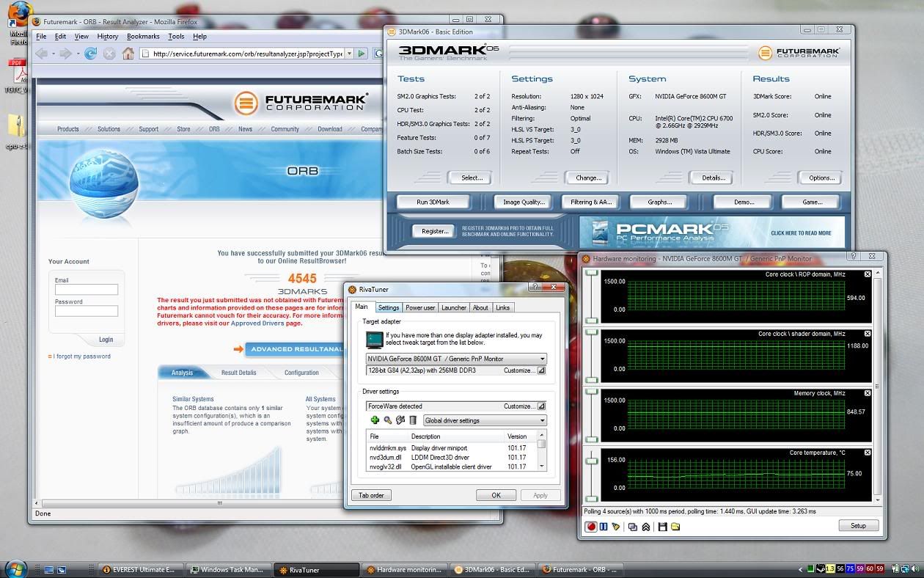Screen dimensions: 924x578
Task: Open the Result Details tab on the ORB page
Action: 239,373
